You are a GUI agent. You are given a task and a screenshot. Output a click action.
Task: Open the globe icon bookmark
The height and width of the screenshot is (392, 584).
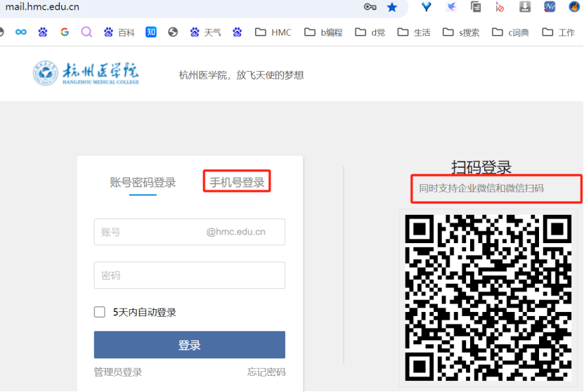[x=173, y=32]
